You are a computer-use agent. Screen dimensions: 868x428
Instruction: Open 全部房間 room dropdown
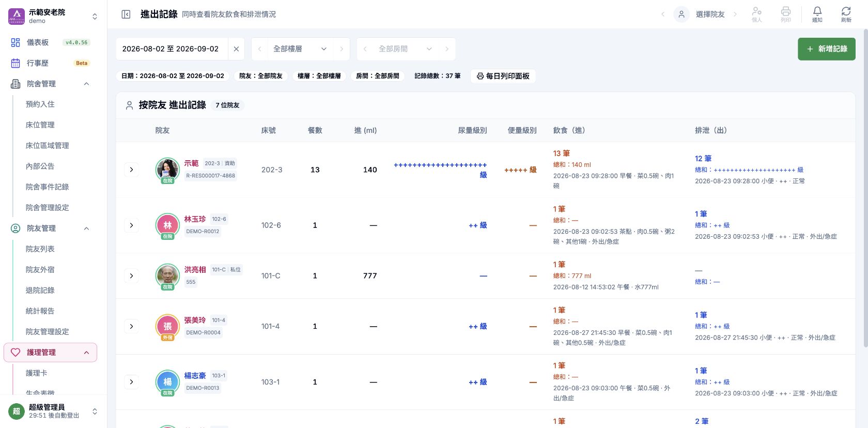pos(406,49)
